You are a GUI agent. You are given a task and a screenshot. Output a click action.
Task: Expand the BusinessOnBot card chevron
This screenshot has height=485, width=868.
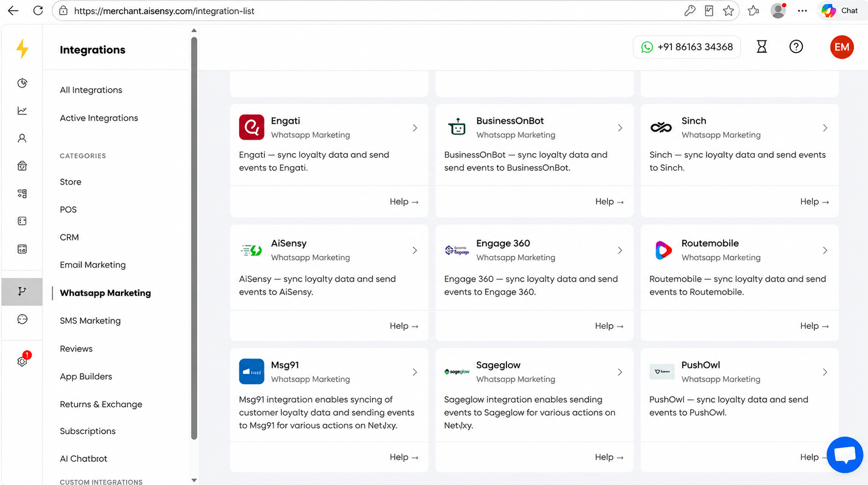[620, 128]
